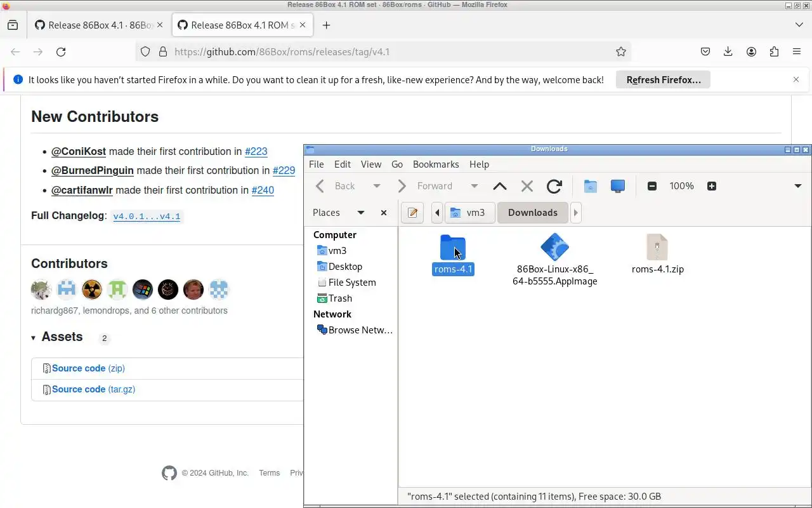Go back one page in Firefox
The height and width of the screenshot is (508, 812).
[15, 52]
